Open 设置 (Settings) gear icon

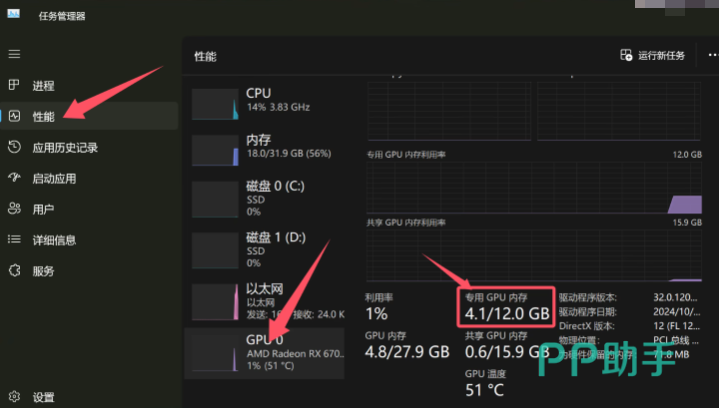pos(14,397)
